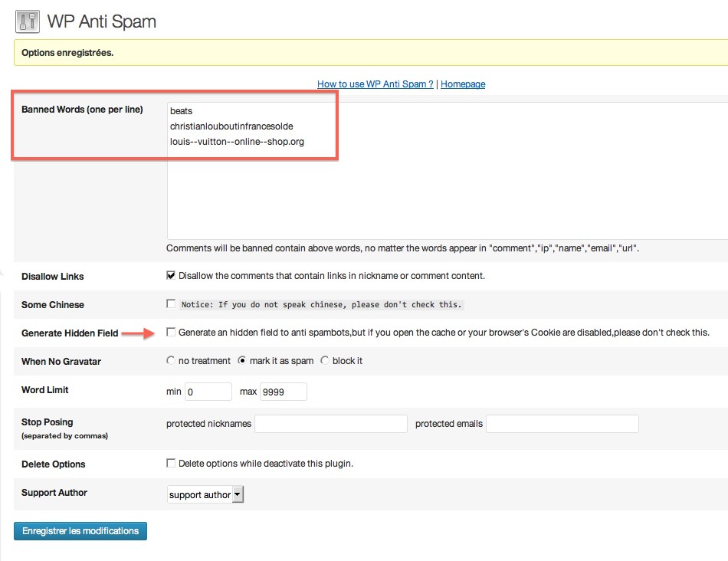Select the 'no treatment' radio option
728x561 pixels.
171,360
